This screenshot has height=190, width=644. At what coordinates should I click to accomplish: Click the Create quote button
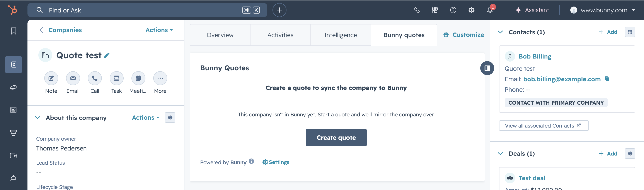click(336, 138)
